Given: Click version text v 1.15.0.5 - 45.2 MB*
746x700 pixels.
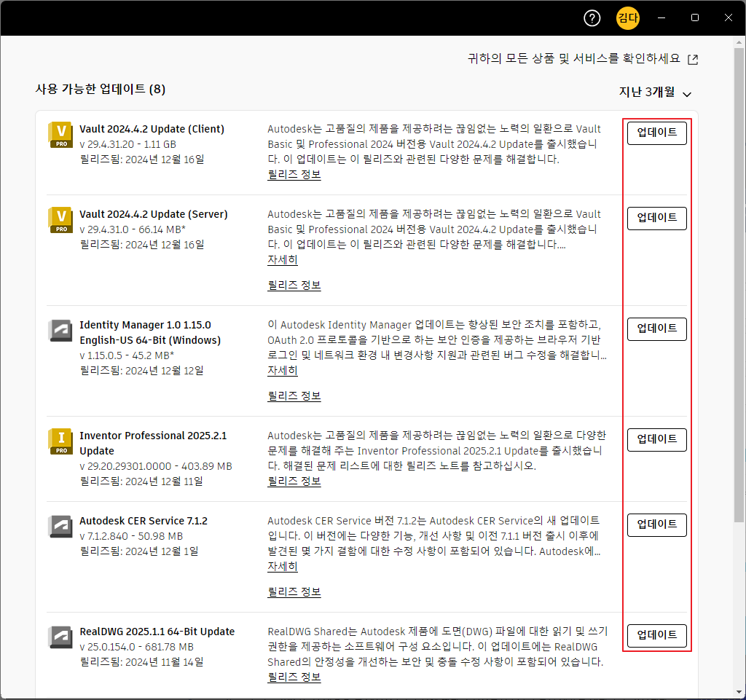Looking at the screenshot, I should point(127,355).
